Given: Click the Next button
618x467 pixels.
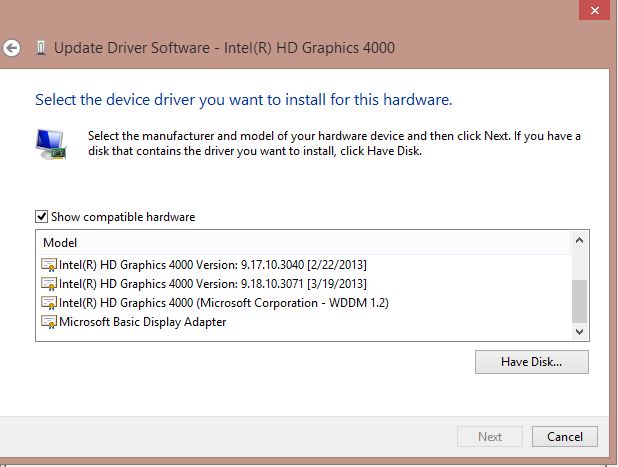Looking at the screenshot, I should [490, 437].
